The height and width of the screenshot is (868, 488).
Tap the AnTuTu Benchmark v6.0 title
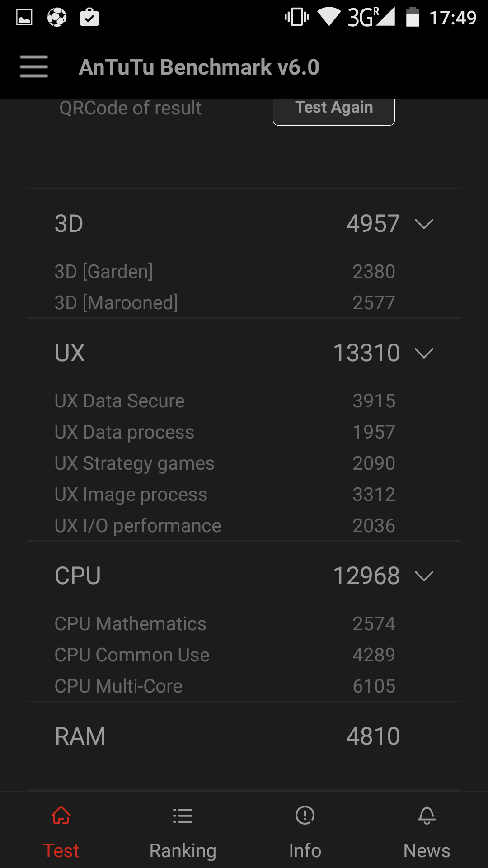pyautogui.click(x=199, y=67)
